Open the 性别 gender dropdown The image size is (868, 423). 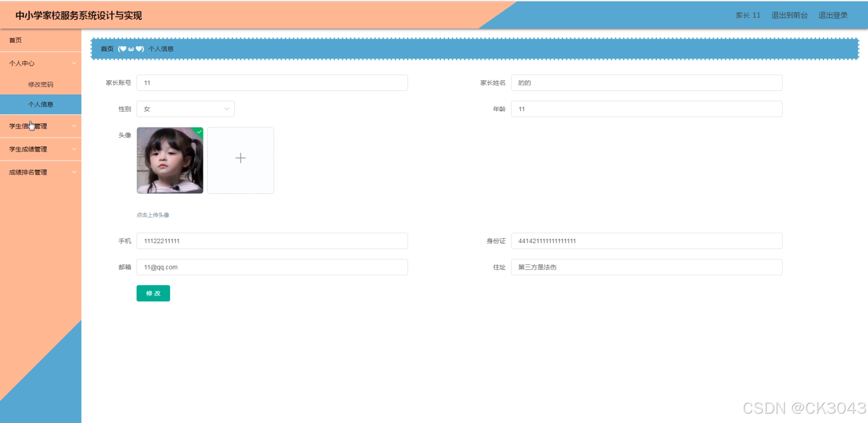(x=185, y=109)
